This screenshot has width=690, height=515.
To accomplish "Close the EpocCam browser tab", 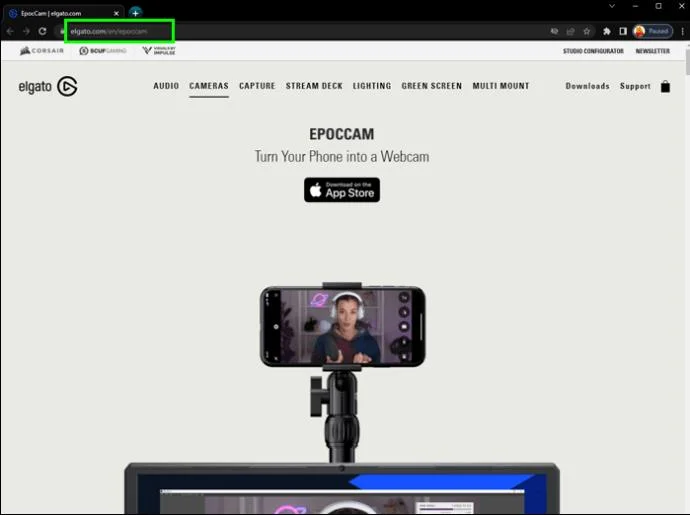I will pyautogui.click(x=116, y=14).
